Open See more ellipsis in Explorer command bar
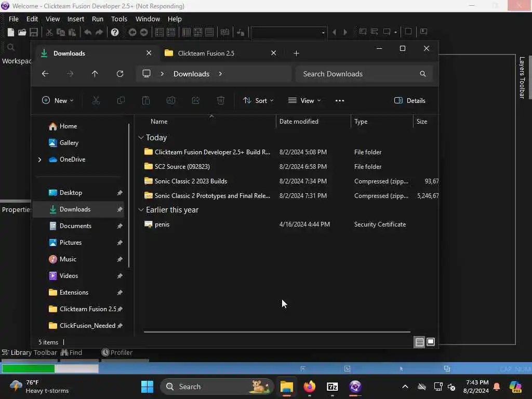 coord(340,100)
